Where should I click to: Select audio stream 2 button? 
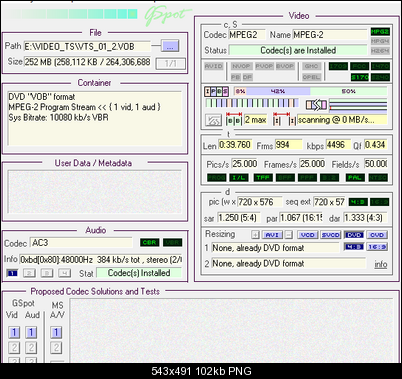tap(29, 273)
